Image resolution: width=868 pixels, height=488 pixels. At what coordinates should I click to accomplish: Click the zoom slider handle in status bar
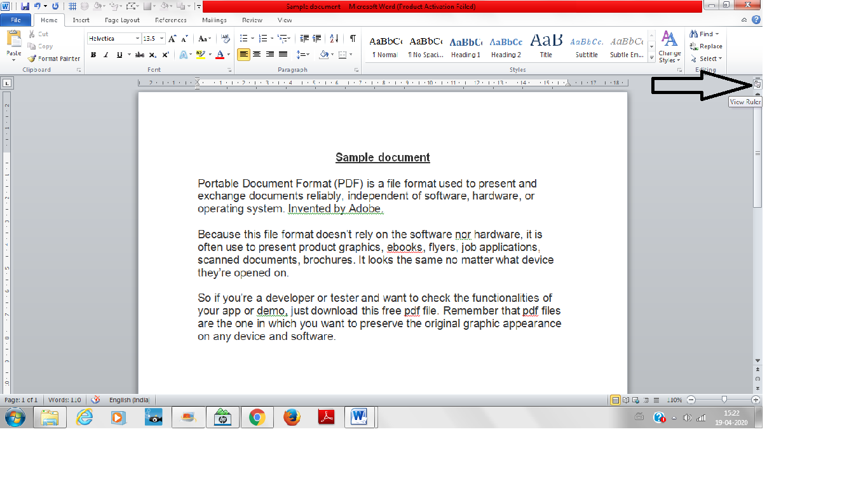[x=724, y=400]
